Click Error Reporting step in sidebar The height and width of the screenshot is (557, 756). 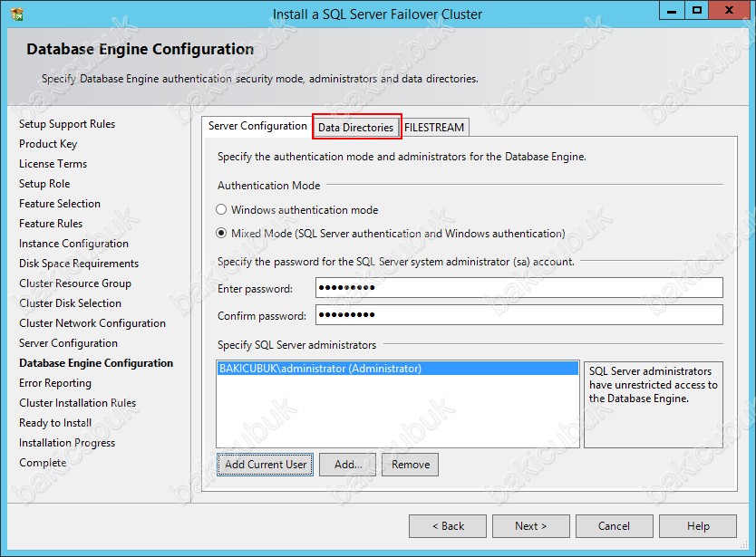(x=55, y=382)
